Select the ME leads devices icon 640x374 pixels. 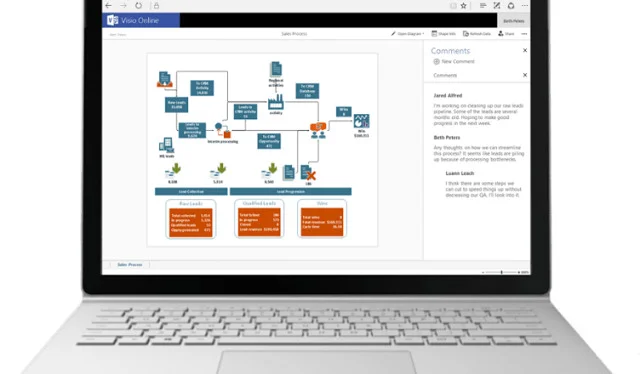[167, 145]
